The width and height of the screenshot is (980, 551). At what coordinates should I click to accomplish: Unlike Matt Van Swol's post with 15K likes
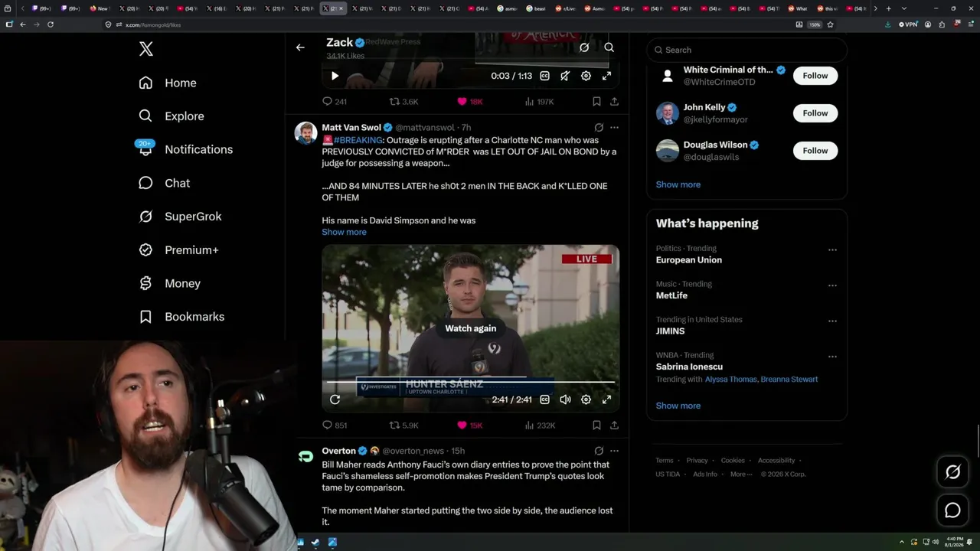(470, 425)
